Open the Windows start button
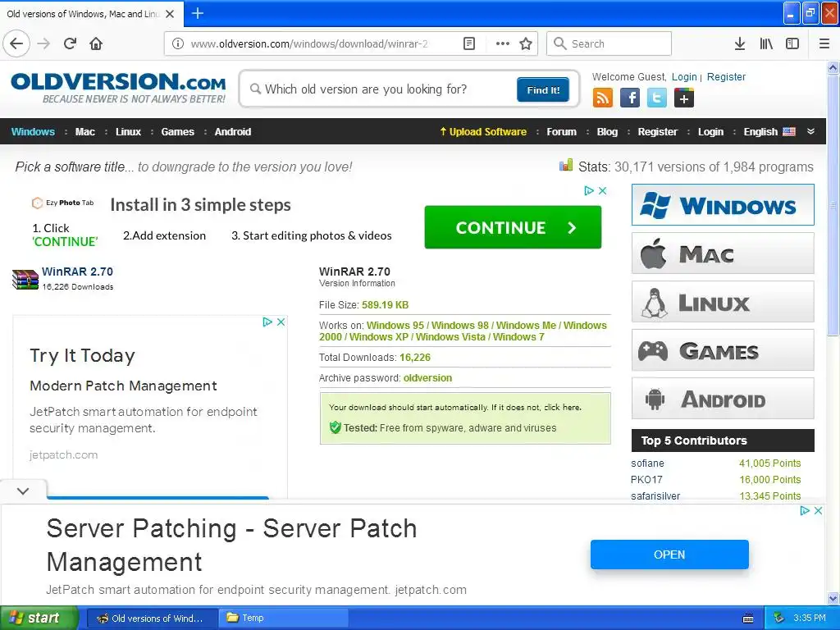840x630 pixels. pyautogui.click(x=39, y=618)
